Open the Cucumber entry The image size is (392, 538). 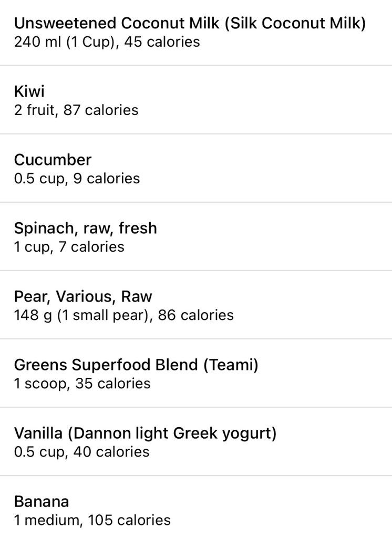click(x=53, y=160)
